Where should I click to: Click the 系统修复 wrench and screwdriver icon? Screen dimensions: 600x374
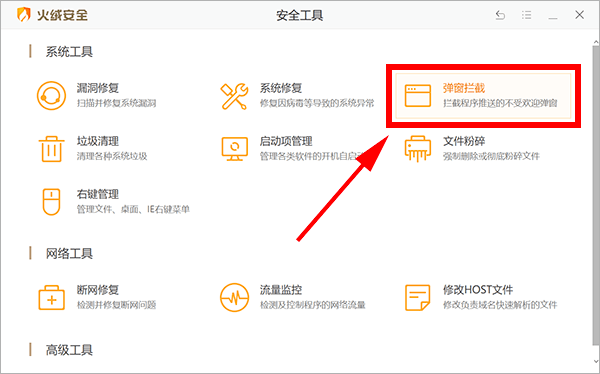(x=234, y=96)
